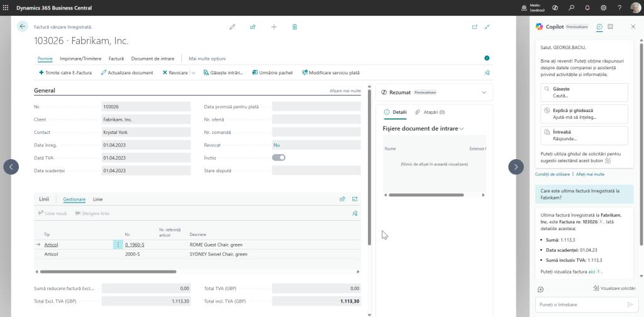Screen dimensions: 644x317
Task: Click the edit pencil icon
Action: pyautogui.click(x=232, y=26)
